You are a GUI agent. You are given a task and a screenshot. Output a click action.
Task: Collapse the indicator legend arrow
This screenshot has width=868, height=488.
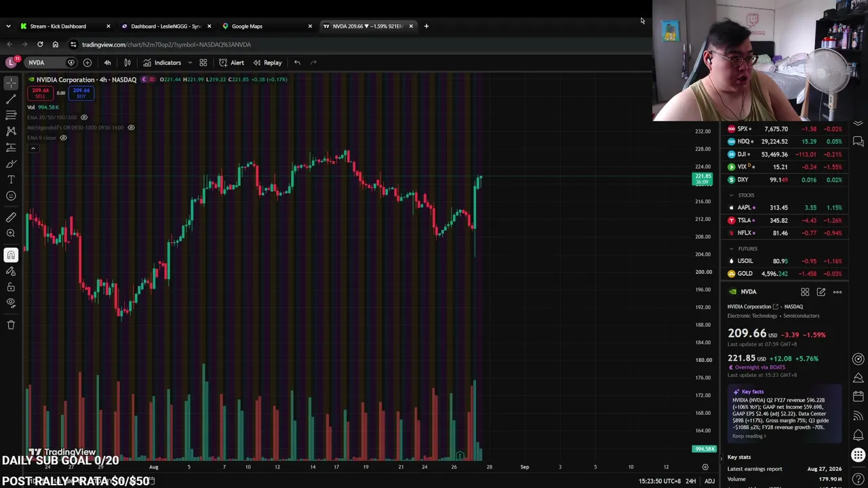pyautogui.click(x=33, y=148)
